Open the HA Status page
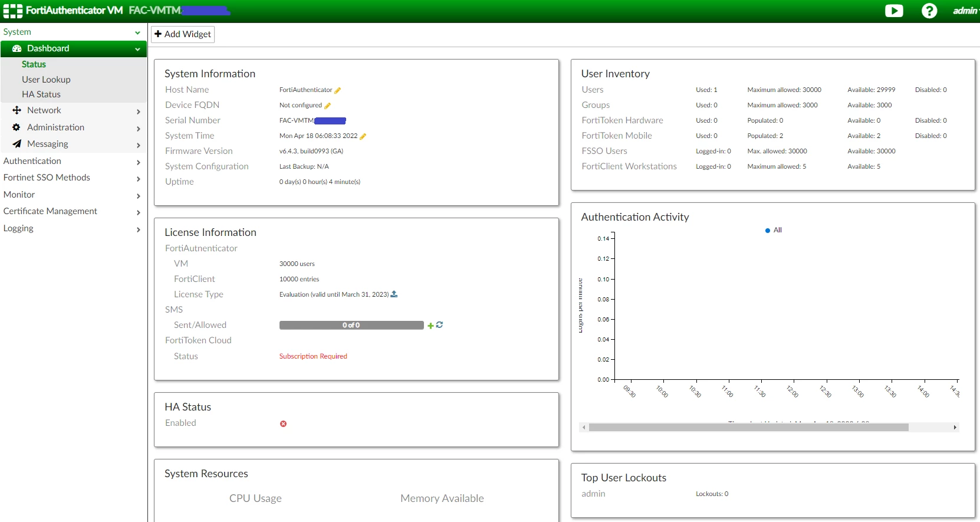Viewport: 980px width, 522px height. point(41,94)
